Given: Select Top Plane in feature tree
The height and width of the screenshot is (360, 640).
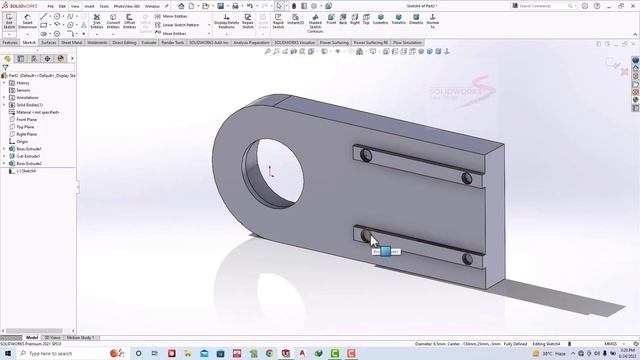Looking at the screenshot, I should click(25, 127).
